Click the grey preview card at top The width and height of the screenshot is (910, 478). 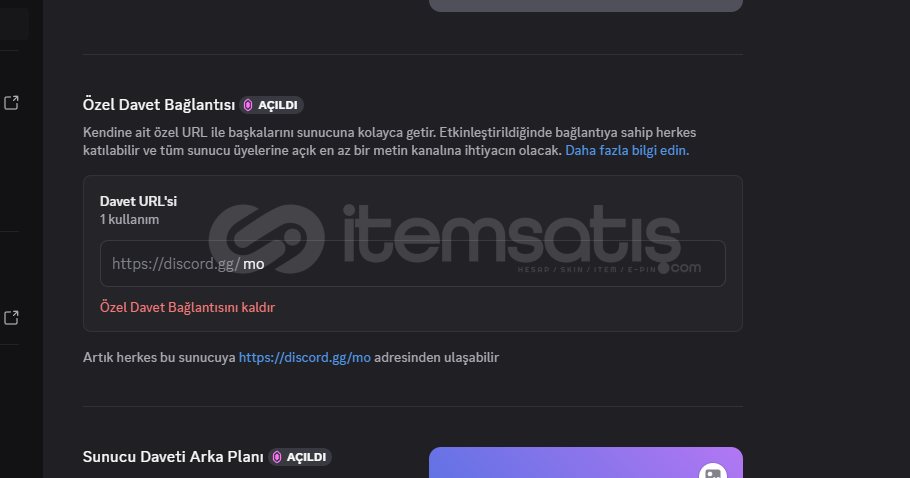point(586,5)
